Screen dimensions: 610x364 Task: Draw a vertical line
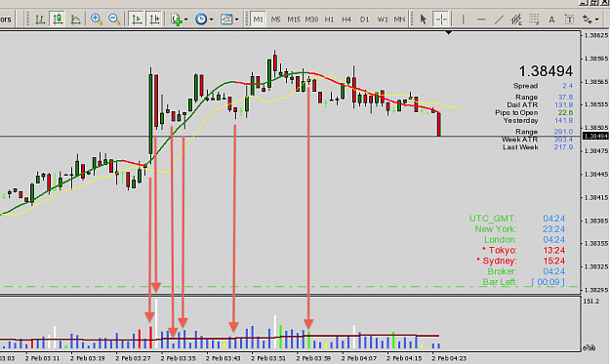click(463, 19)
